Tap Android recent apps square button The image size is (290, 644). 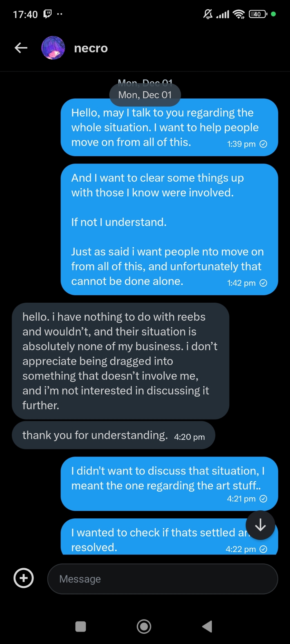pyautogui.click(x=81, y=627)
